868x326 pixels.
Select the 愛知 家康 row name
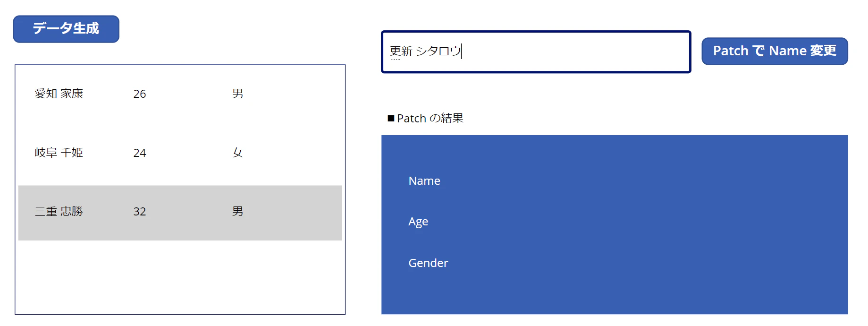tap(59, 94)
